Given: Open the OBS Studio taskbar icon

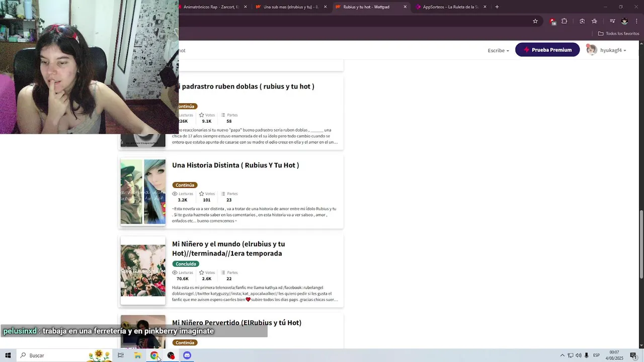Looking at the screenshot, I should (x=171, y=355).
